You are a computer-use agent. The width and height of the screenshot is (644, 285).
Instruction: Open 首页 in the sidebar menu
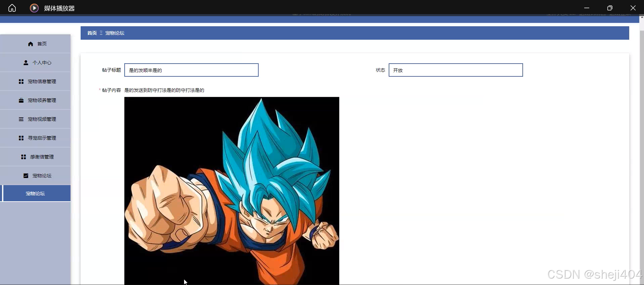click(x=35, y=44)
